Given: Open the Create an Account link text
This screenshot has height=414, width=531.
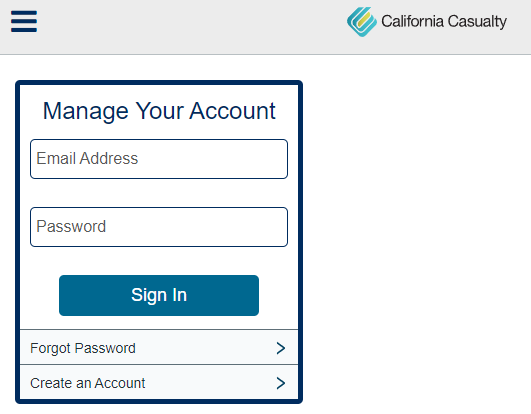Looking at the screenshot, I should (88, 383).
